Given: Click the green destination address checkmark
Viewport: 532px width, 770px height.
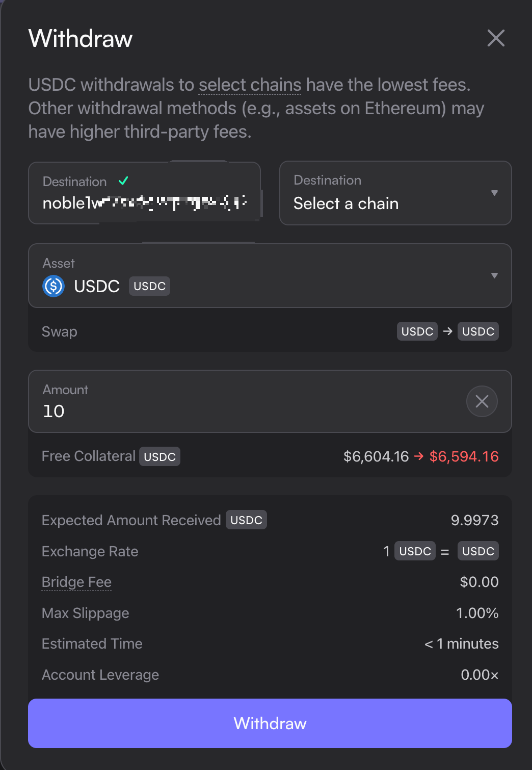Looking at the screenshot, I should tap(123, 181).
